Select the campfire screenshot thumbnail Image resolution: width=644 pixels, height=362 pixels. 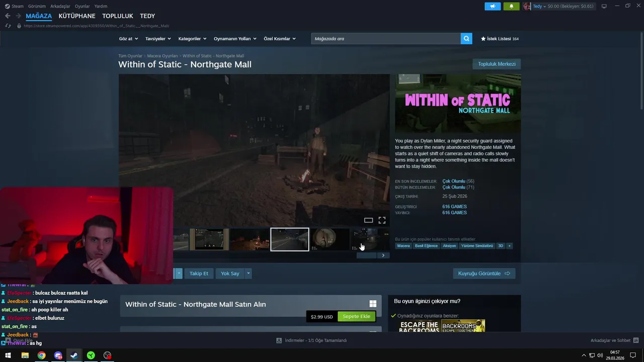pyautogui.click(x=249, y=239)
